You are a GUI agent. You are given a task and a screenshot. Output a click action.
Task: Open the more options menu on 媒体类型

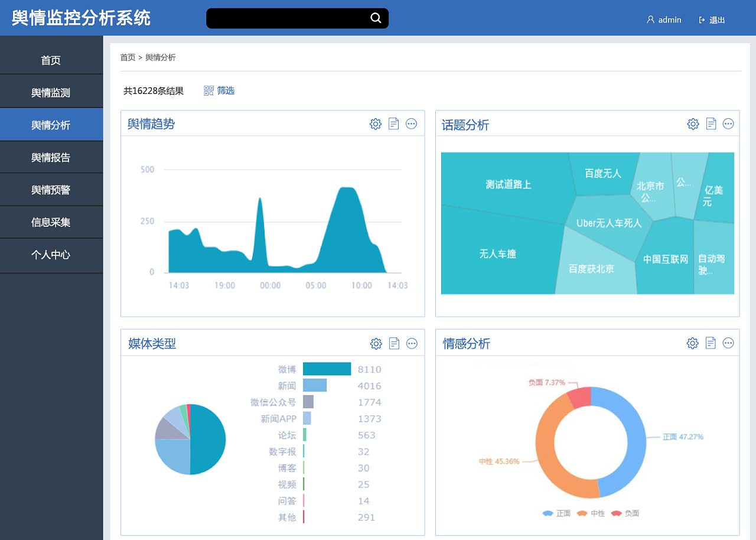(412, 343)
